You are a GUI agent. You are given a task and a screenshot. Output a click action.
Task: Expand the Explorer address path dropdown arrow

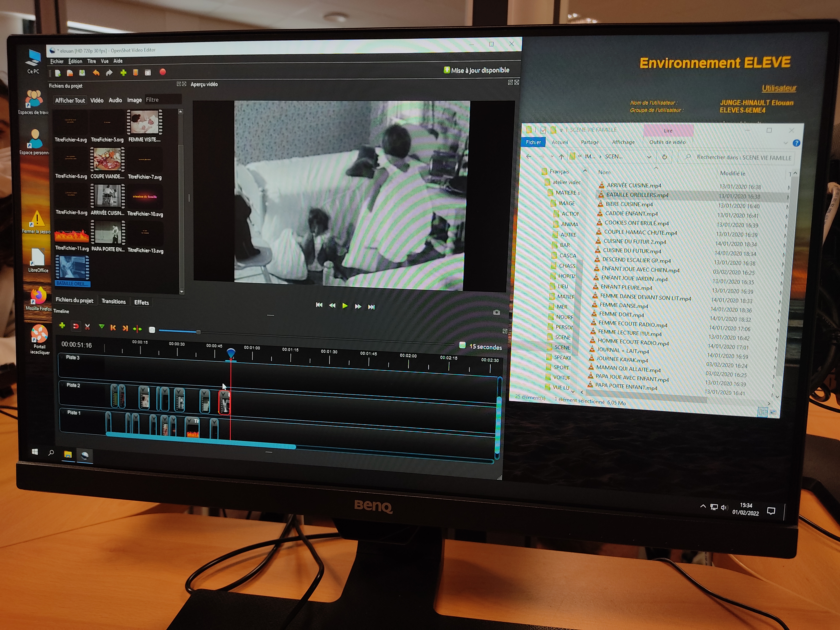pos(649,157)
